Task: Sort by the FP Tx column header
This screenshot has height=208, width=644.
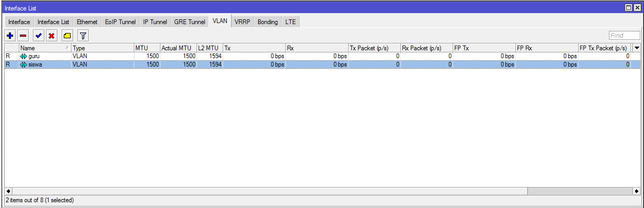Action: (484, 48)
